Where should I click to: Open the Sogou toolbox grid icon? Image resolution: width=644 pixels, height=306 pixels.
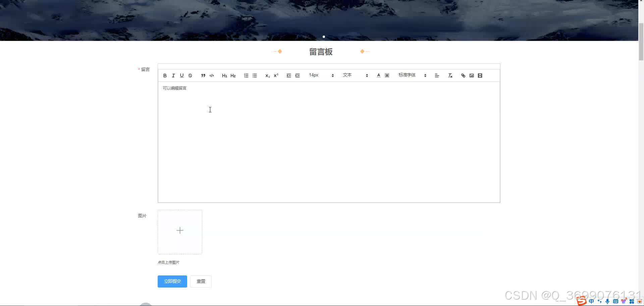[x=632, y=301]
